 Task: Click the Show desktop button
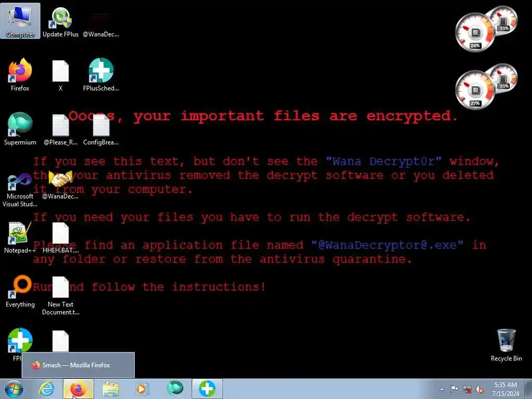tap(528, 389)
